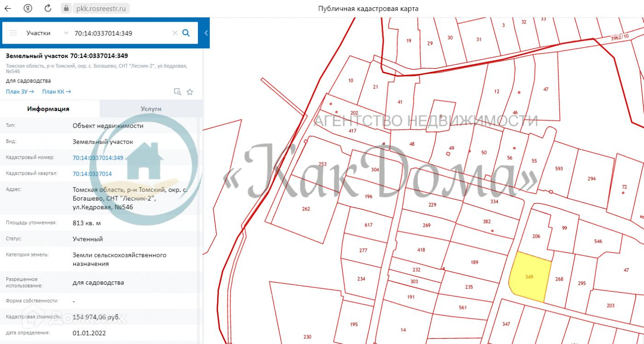The height and width of the screenshot is (344, 644).
Task: Switch to the Услуги tab
Action: click(x=151, y=109)
